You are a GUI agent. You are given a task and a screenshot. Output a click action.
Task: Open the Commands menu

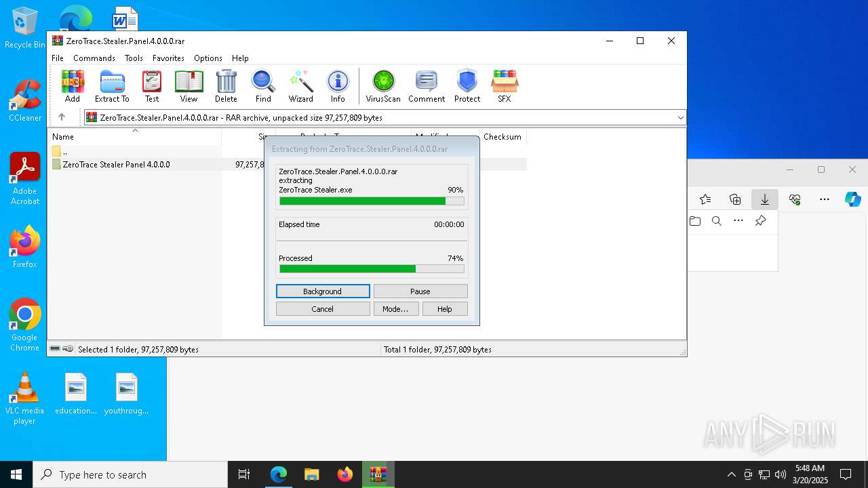(94, 58)
